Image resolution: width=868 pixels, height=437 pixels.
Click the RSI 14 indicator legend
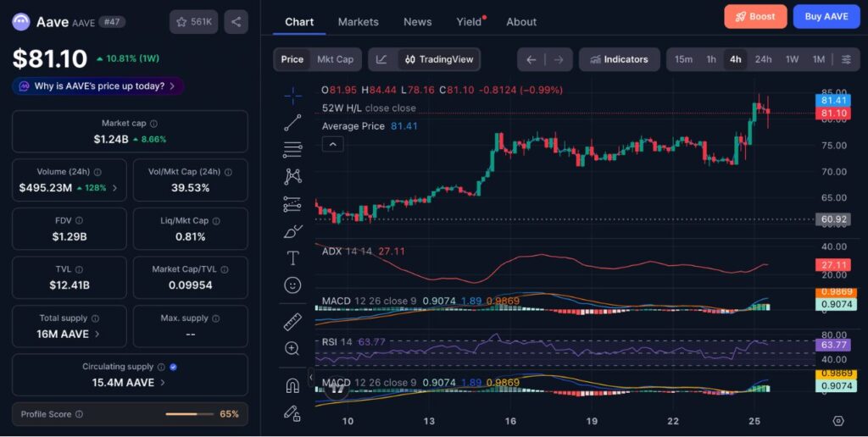353,342
